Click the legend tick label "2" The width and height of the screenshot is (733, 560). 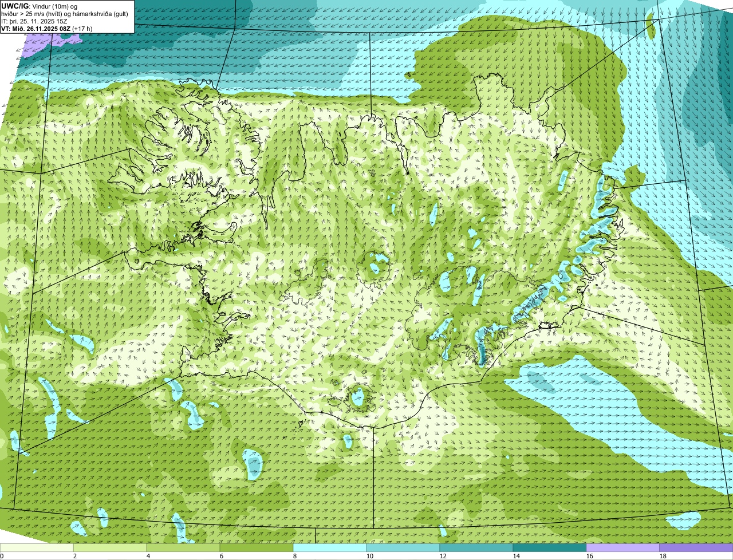coord(75,556)
